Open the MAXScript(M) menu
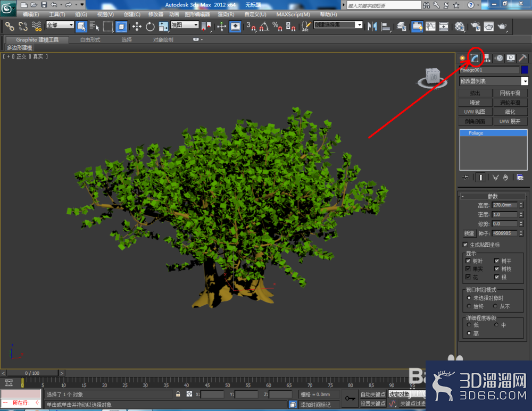The width and height of the screenshot is (532, 411). point(293,14)
